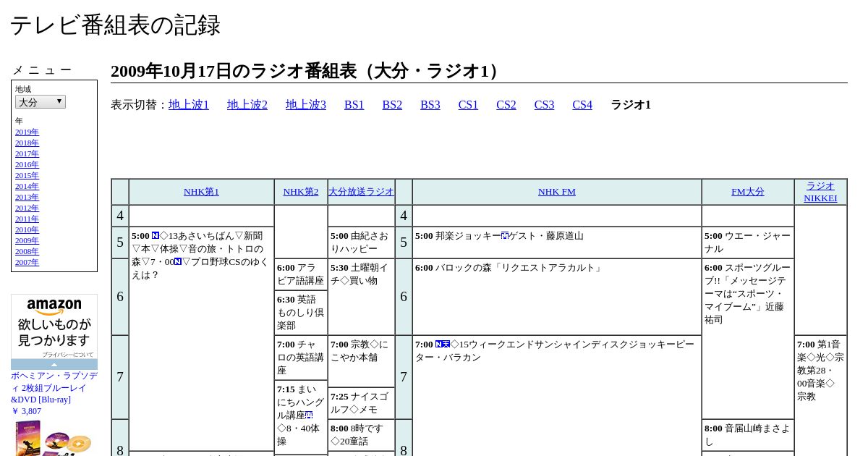Open the 2008年 year link
Screen dimensions: 868x456
point(27,251)
